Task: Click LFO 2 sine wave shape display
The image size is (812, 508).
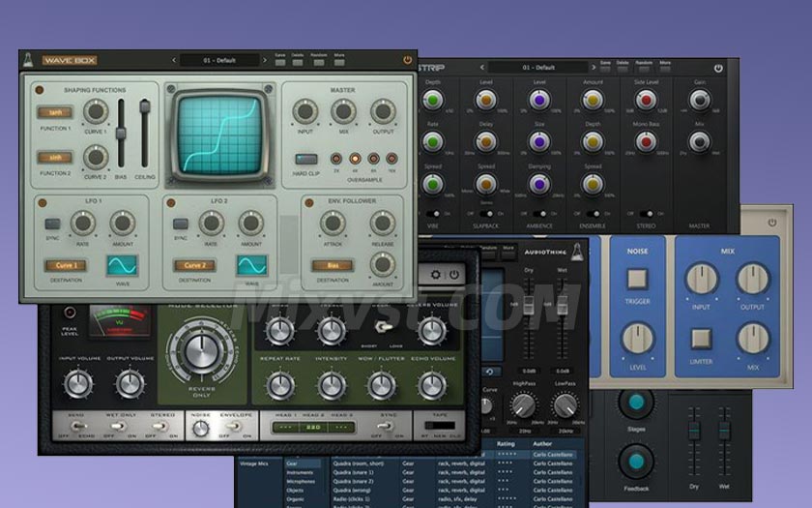Action: tap(252, 265)
